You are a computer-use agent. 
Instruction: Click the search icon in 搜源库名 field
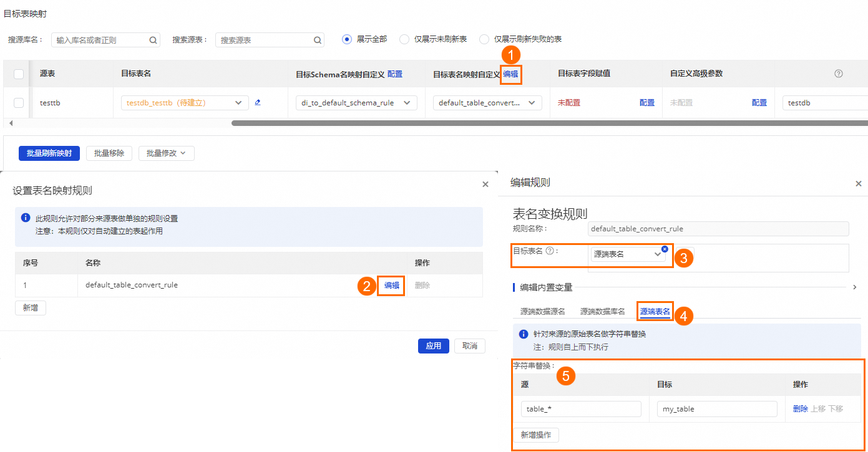pyautogui.click(x=153, y=40)
